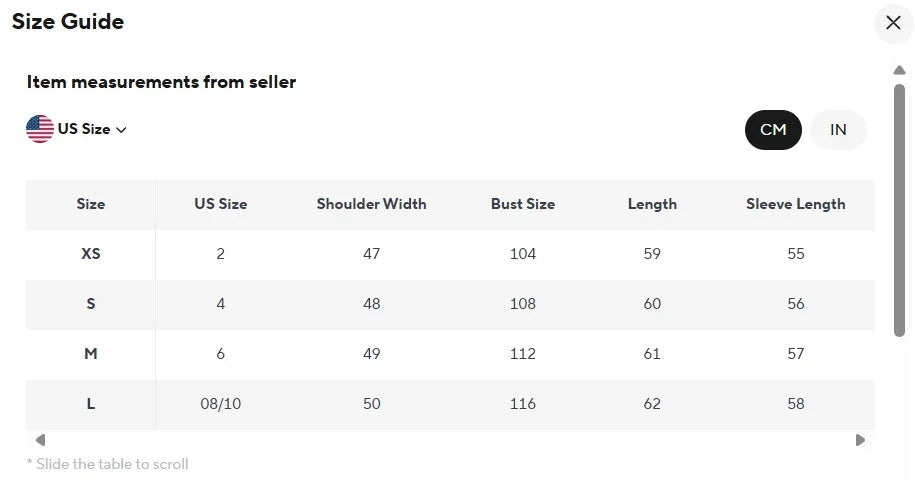Click the table's scroll right arrow
This screenshot has width=915, height=480.
point(860,440)
